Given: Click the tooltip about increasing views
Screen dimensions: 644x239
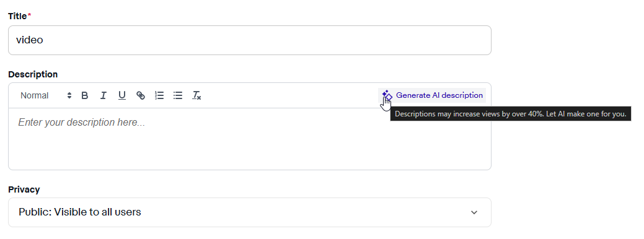Looking at the screenshot, I should 511,115.
